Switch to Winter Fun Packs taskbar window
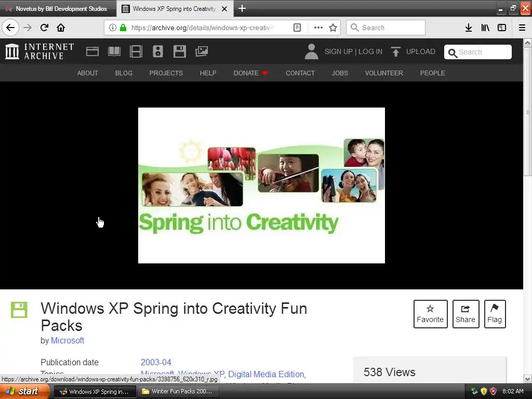The height and width of the screenshot is (399, 532). (x=178, y=391)
